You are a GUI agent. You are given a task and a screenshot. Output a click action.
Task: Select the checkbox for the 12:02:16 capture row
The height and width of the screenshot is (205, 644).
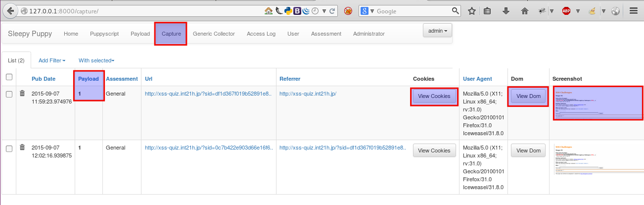click(x=9, y=149)
